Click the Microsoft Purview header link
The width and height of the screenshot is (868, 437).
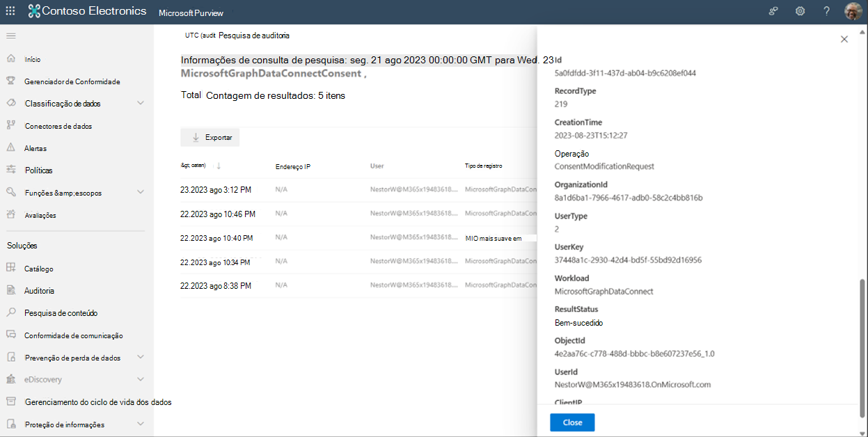coord(191,14)
